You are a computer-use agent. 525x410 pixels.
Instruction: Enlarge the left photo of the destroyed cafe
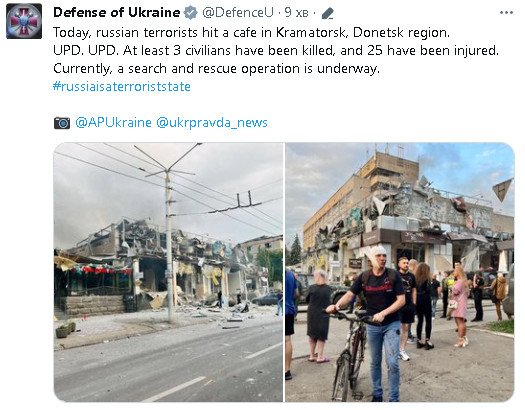click(168, 272)
